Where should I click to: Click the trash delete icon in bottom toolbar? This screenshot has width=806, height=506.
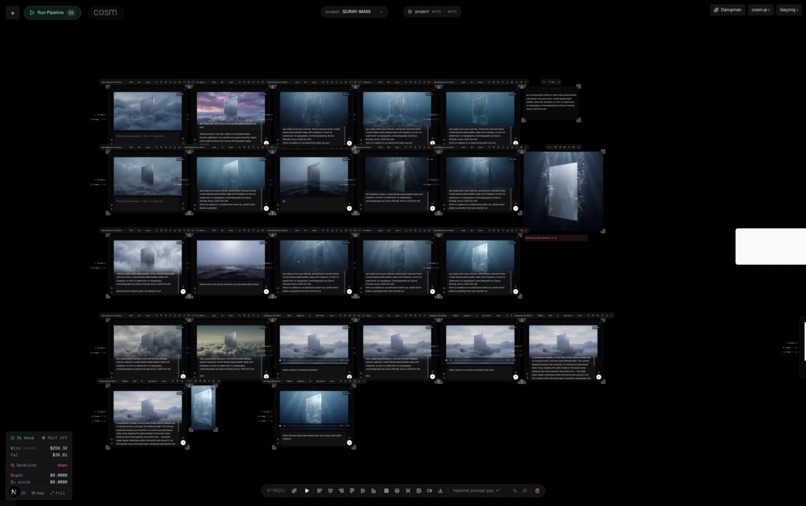[537, 491]
